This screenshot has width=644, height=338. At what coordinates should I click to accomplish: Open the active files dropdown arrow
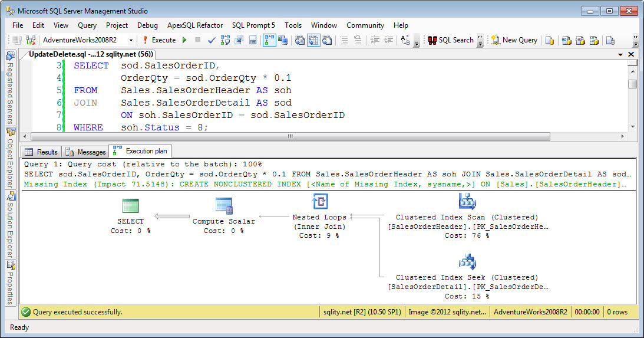pyautogui.click(x=620, y=54)
